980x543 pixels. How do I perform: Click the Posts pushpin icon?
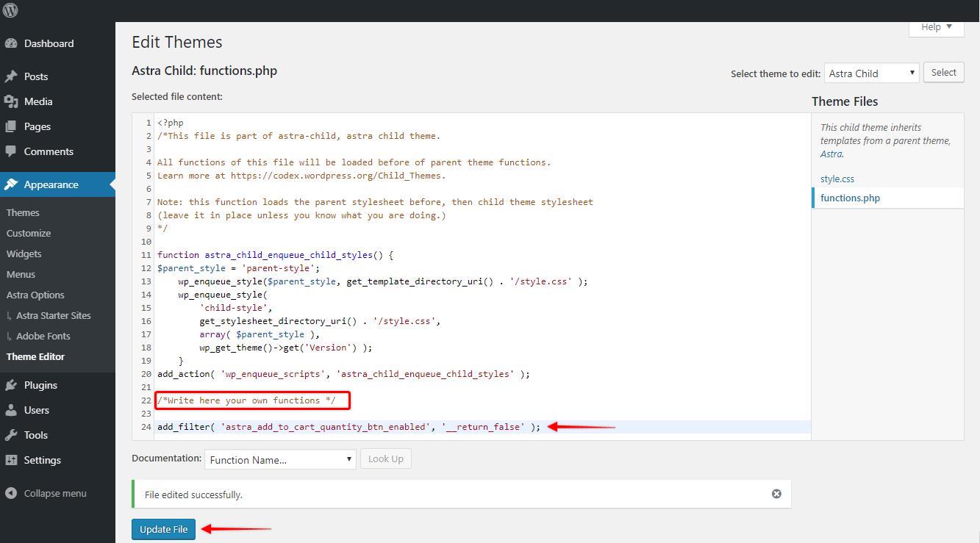11,76
